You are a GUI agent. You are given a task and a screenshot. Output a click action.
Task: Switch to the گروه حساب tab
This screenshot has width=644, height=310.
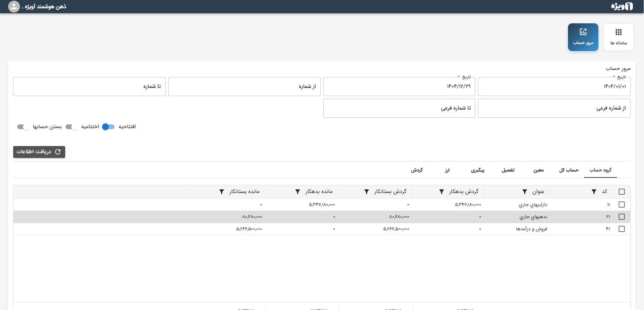[600, 170]
